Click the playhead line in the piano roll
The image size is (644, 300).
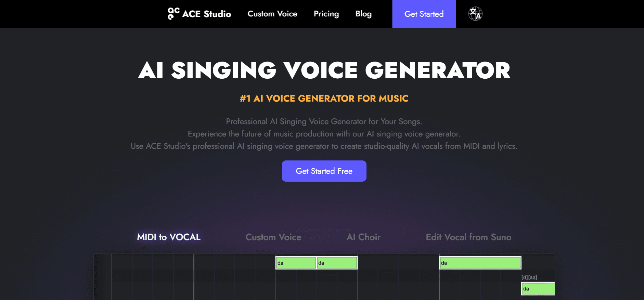point(194,277)
